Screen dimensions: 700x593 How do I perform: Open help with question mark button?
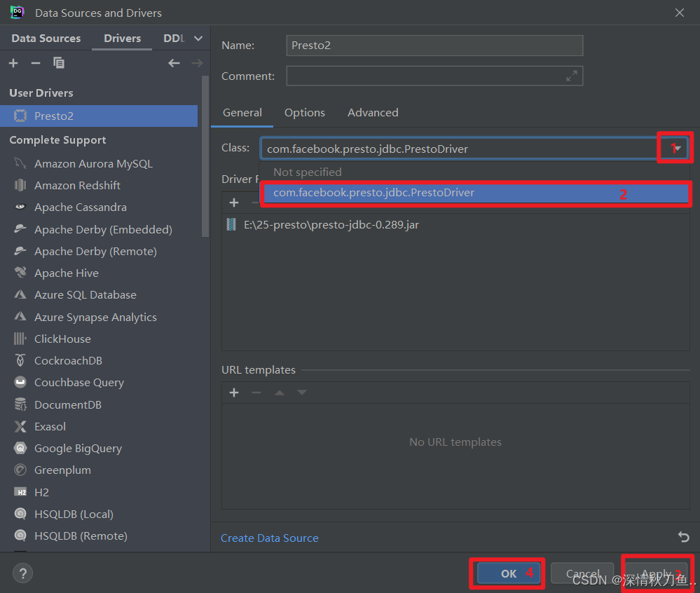tap(22, 573)
